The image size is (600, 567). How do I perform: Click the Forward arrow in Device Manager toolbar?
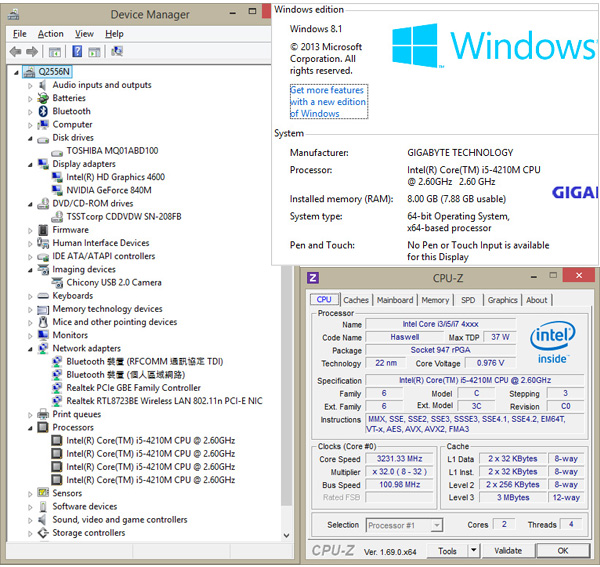point(31,52)
